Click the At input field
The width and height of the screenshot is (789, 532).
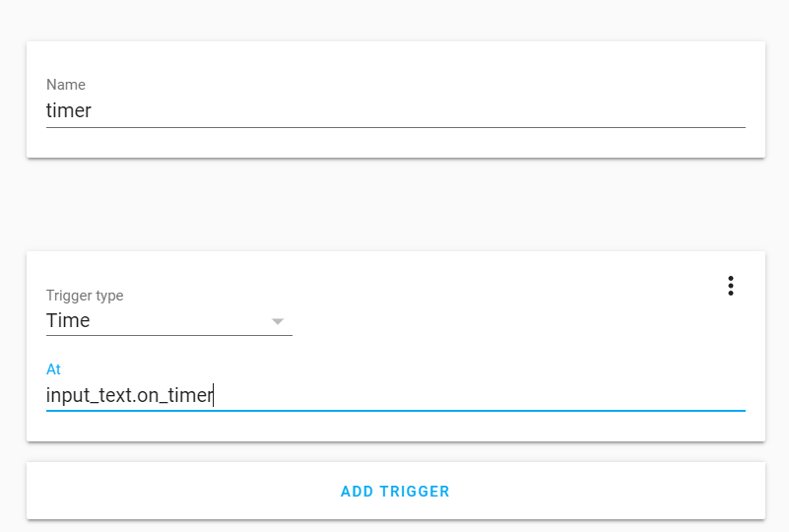[394, 395]
